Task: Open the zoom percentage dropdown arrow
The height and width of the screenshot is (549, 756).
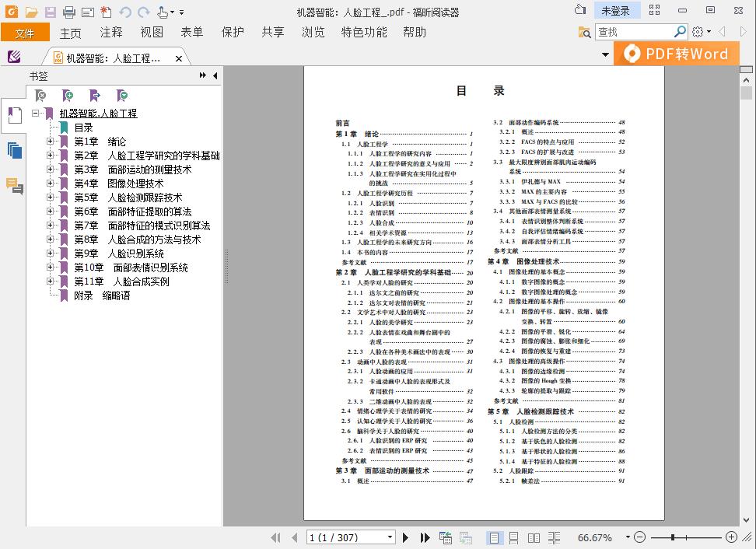Action: tap(628, 537)
